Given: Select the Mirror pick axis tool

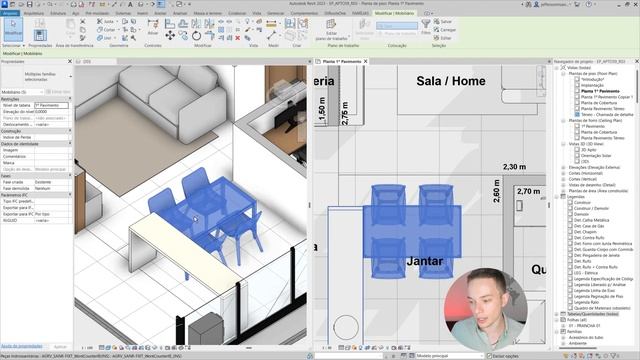Looking at the screenshot, I should [x=197, y=24].
